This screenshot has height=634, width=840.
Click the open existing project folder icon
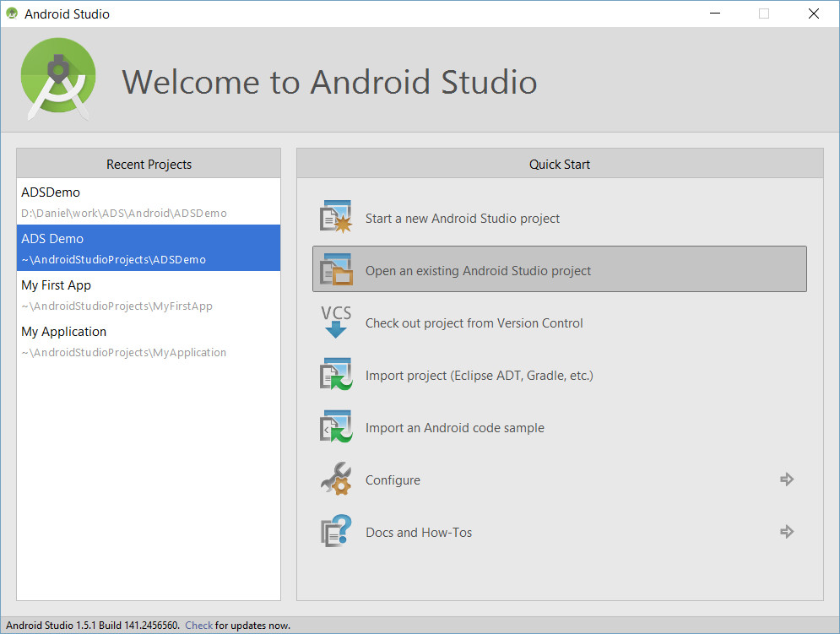[336, 269]
